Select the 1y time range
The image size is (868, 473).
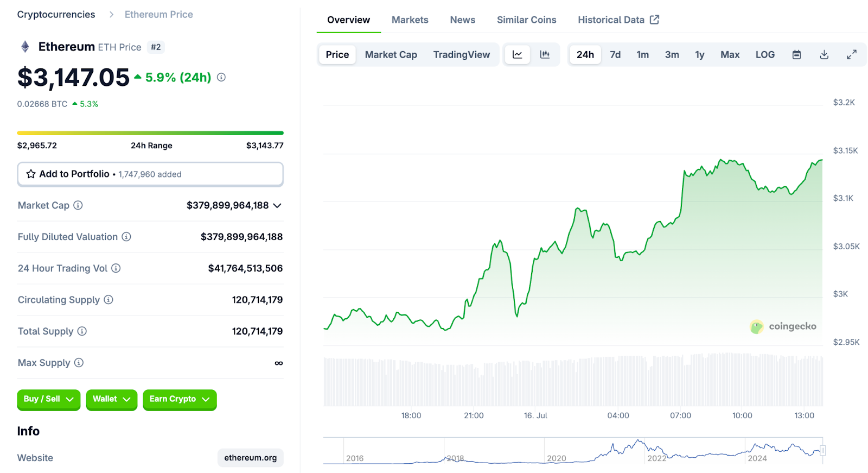pyautogui.click(x=700, y=54)
